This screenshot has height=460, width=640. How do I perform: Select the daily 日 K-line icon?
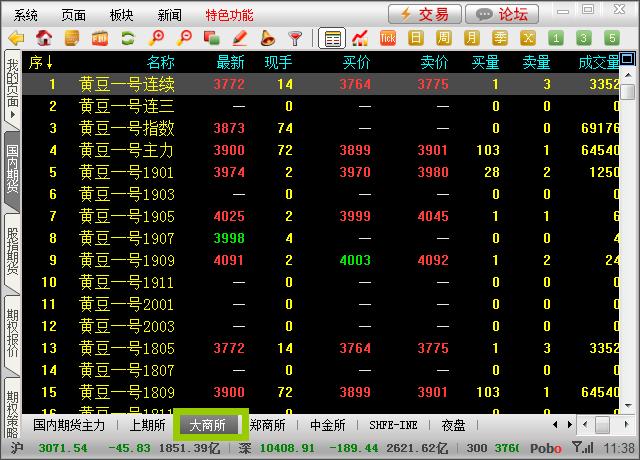pos(416,38)
